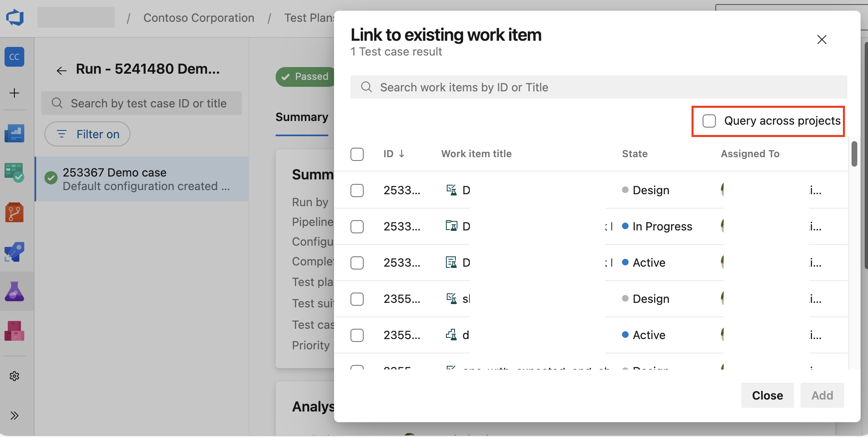Expand the collapsed sidebar with the double chevron
The height and width of the screenshot is (437, 868).
pyautogui.click(x=15, y=416)
